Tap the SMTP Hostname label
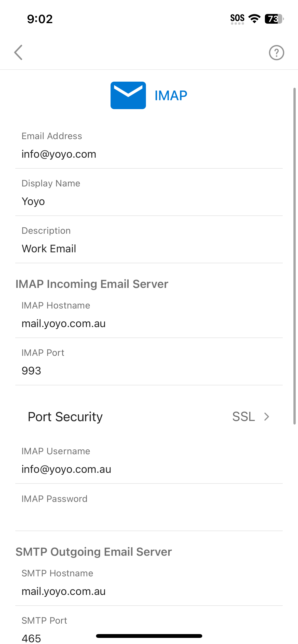 coord(57,573)
